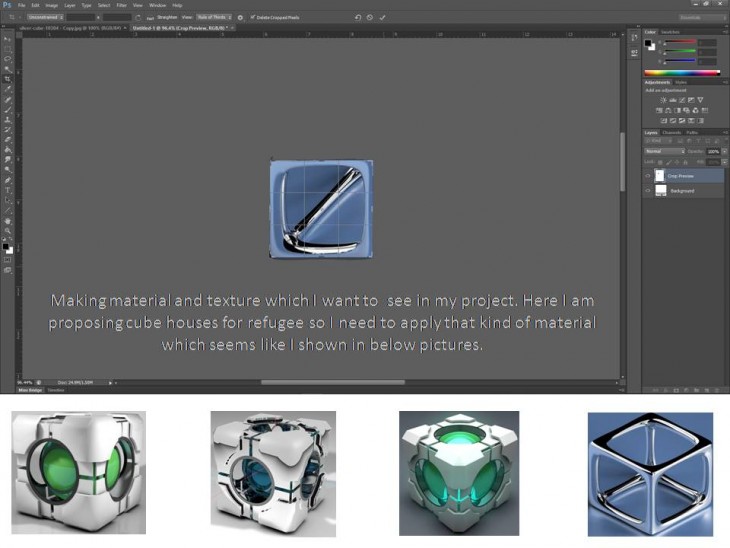The height and width of the screenshot is (548, 730).
Task: Hide the Crop Preview layer
Action: point(649,176)
